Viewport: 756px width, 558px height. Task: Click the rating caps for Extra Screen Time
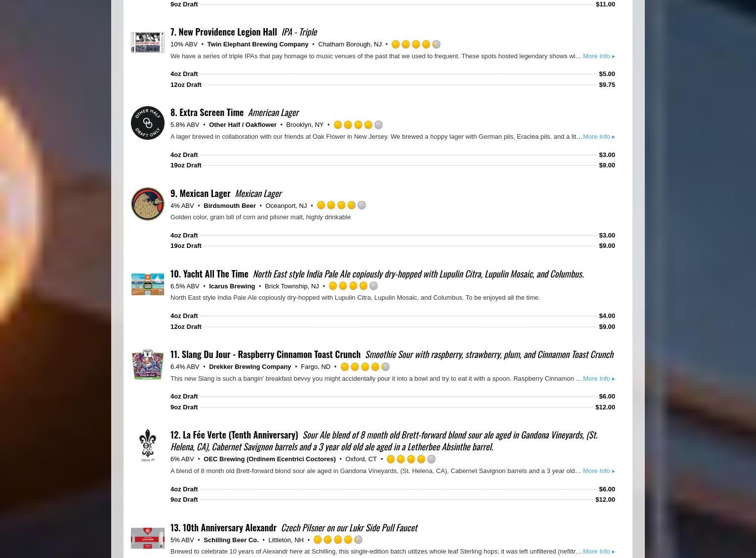[358, 125]
